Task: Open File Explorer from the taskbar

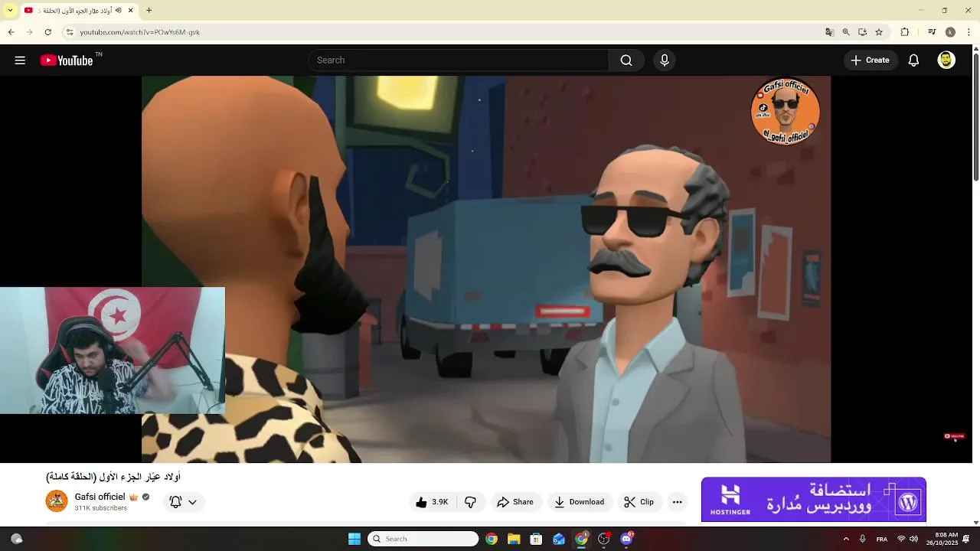Action: [x=514, y=539]
